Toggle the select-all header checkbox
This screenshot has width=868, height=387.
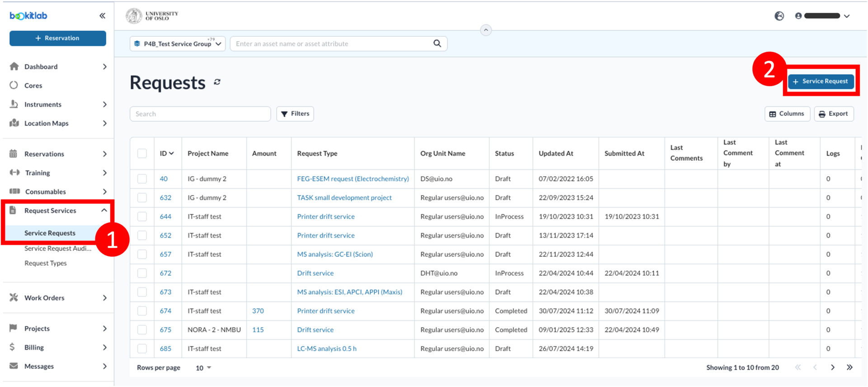pyautogui.click(x=142, y=153)
